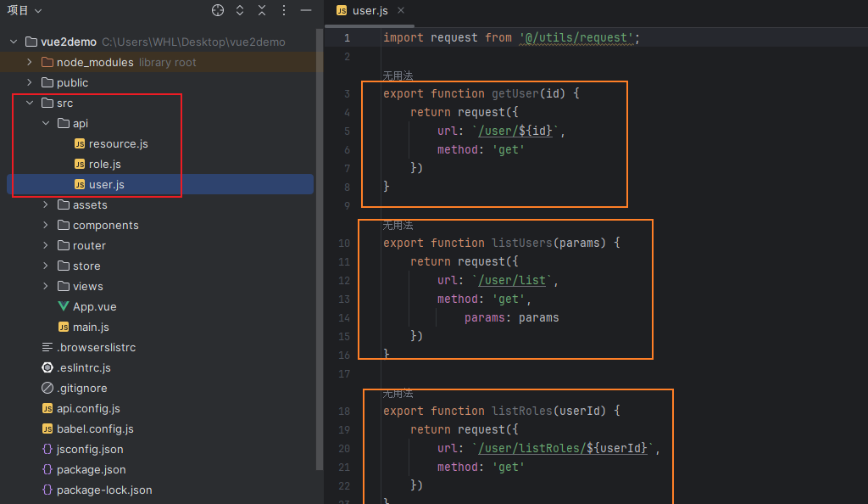Image resolution: width=868 pixels, height=504 pixels.
Task: Click the node_modules folder icon
Action: pos(47,62)
